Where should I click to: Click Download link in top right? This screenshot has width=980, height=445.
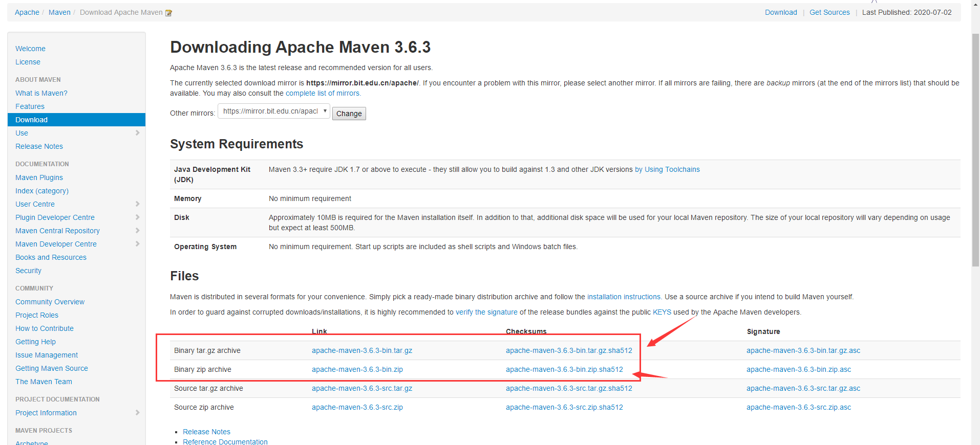click(x=781, y=12)
